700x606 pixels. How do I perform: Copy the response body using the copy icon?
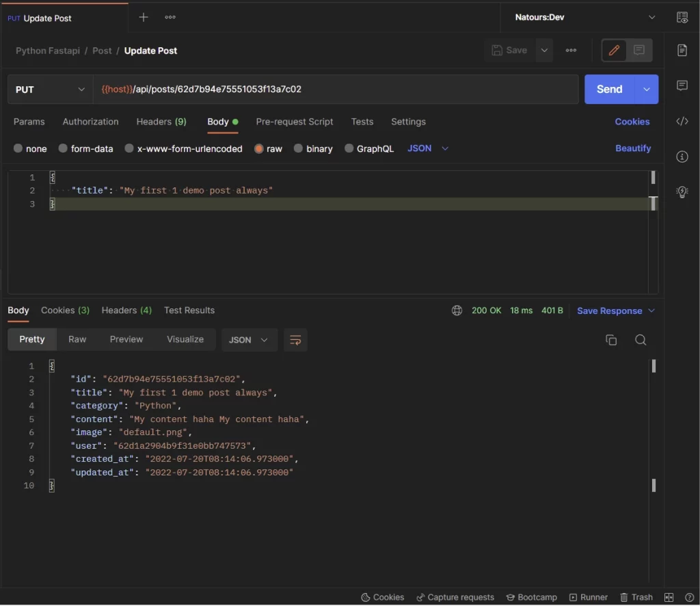click(611, 339)
